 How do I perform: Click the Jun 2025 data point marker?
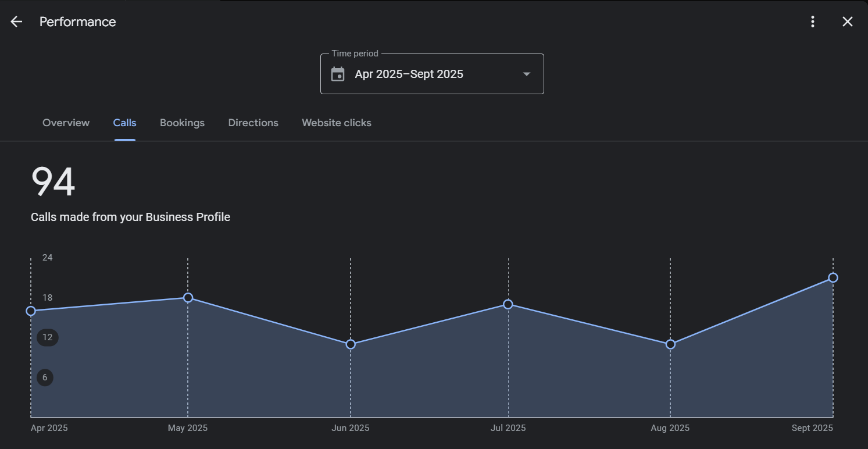click(351, 344)
